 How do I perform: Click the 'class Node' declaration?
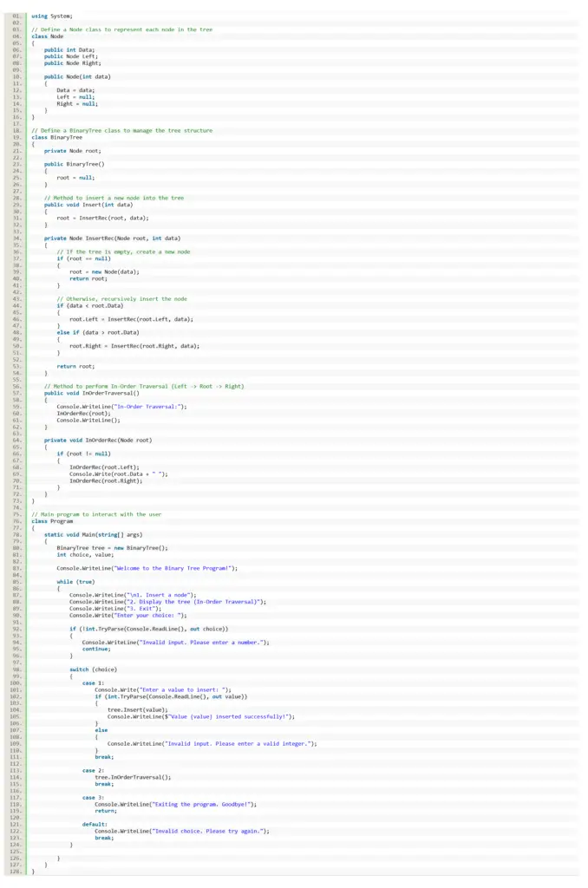tap(47, 36)
